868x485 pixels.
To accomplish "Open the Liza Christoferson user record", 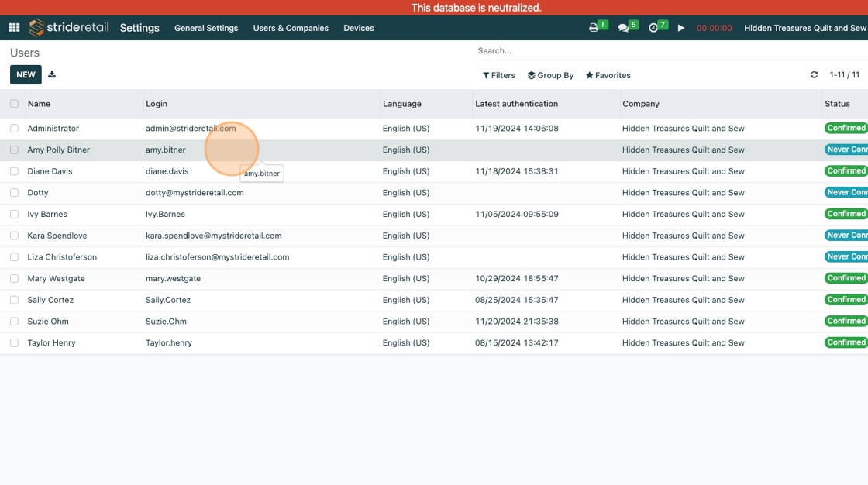I will 62,257.
